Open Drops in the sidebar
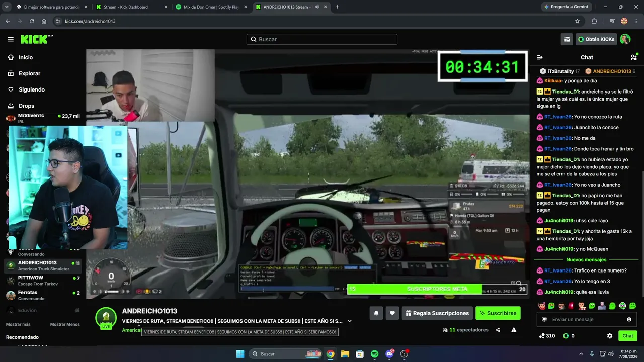The height and width of the screenshot is (362, 644). [x=26, y=106]
